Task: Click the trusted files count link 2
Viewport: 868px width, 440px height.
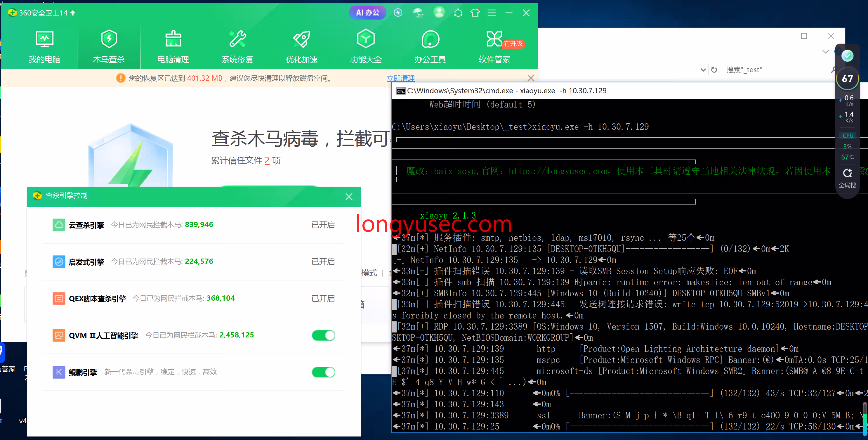Action: coord(267,160)
